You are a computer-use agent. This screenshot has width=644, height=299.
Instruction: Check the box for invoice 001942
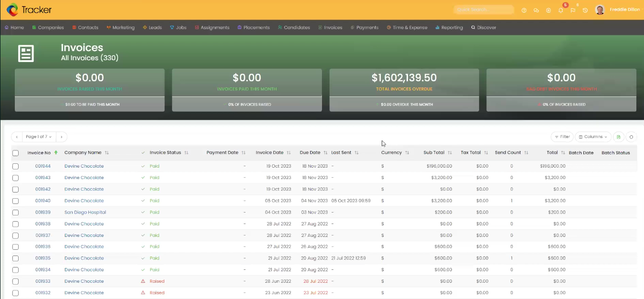pyautogui.click(x=15, y=189)
